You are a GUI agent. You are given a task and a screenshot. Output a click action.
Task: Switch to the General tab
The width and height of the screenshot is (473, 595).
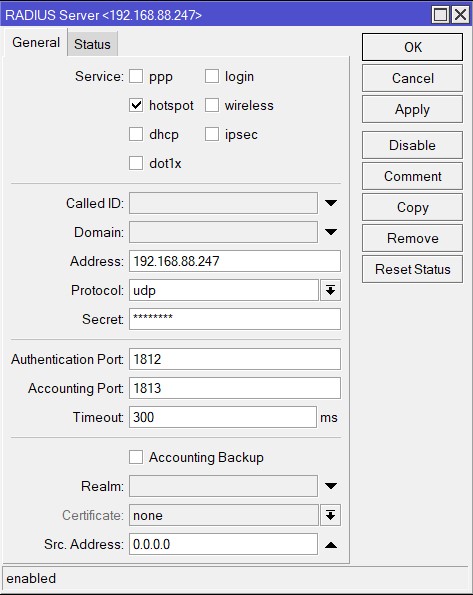(36, 42)
